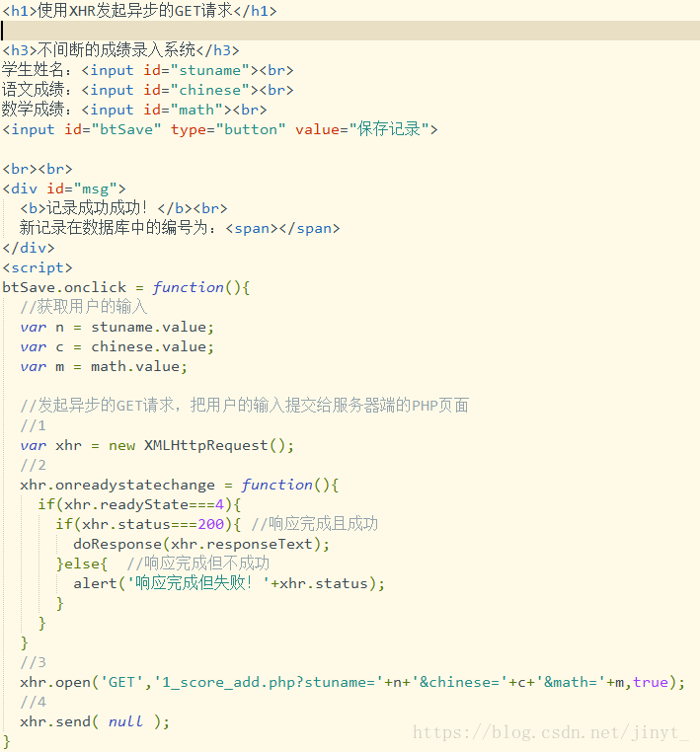The height and width of the screenshot is (752, 700).
Task: Click the h1 heading line '使用XHR发起异步的GET请求'
Action: pos(139,10)
